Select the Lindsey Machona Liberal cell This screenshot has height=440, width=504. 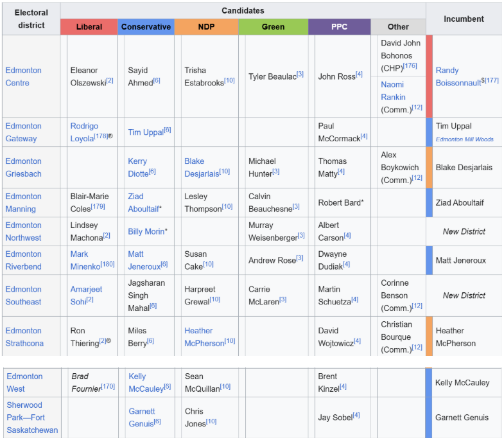[92, 232]
